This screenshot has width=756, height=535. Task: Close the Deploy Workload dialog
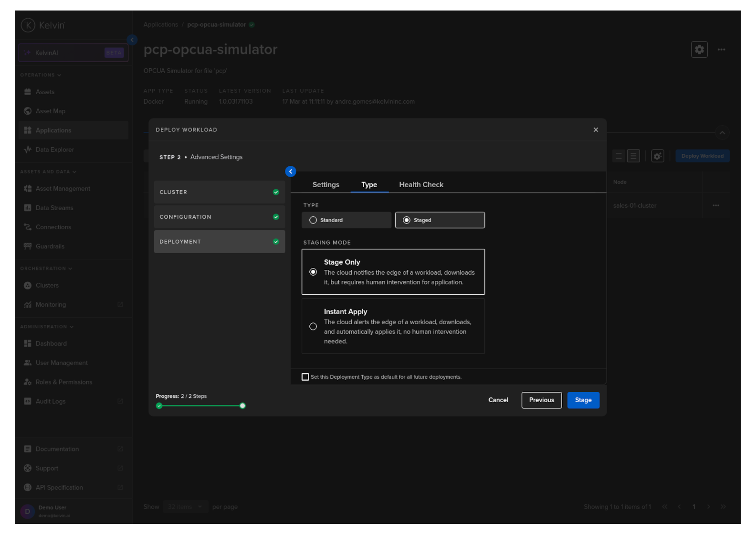pyautogui.click(x=595, y=130)
